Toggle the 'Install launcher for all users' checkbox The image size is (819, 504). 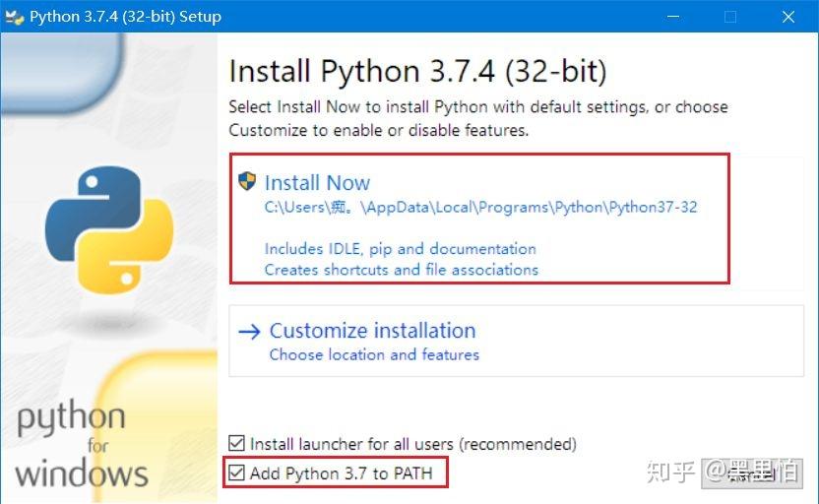pyautogui.click(x=236, y=443)
